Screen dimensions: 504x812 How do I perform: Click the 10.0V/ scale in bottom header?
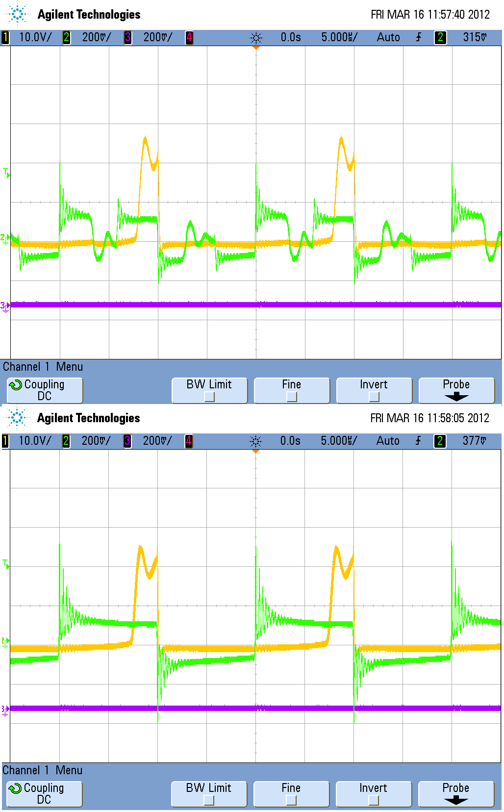(x=35, y=441)
